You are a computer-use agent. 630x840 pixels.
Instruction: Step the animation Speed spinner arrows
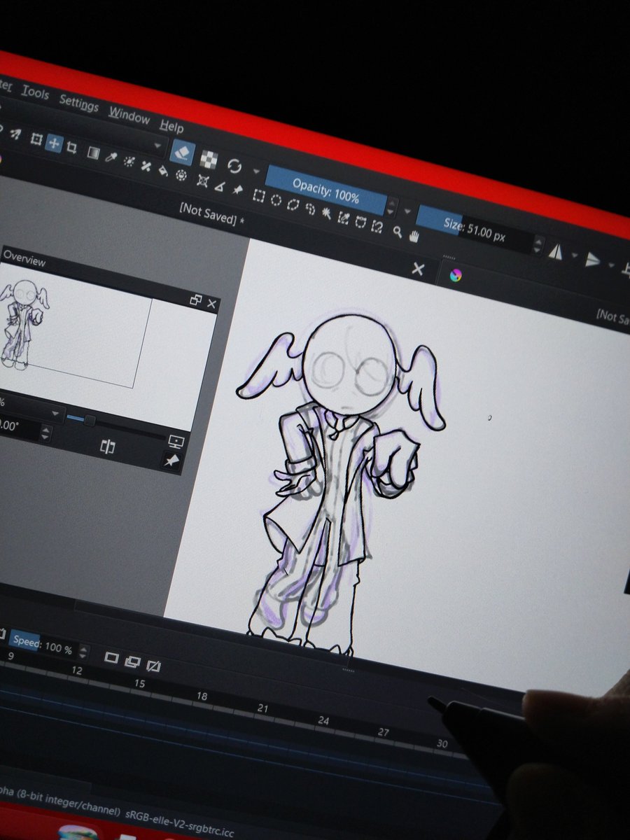click(x=83, y=654)
